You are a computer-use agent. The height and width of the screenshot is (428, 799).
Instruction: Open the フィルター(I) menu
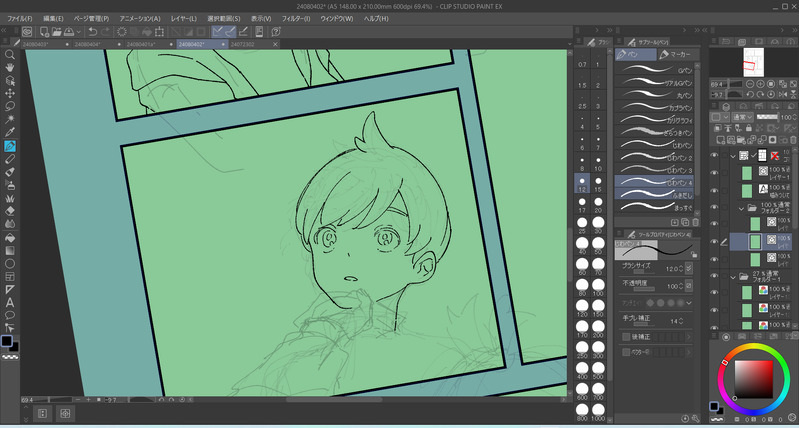coord(296,18)
